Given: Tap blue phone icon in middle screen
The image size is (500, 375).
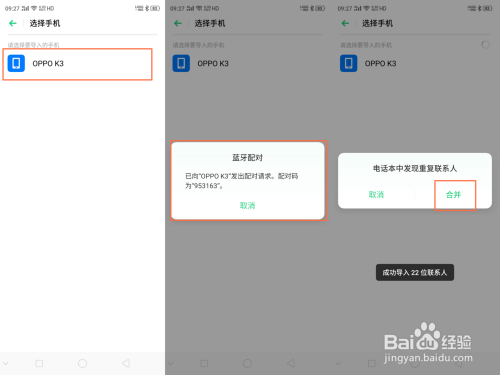Looking at the screenshot, I should tap(181, 63).
